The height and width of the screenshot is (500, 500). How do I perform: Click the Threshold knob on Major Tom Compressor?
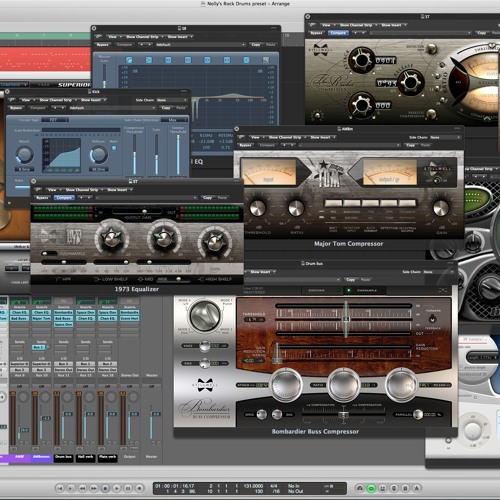[x=258, y=208]
